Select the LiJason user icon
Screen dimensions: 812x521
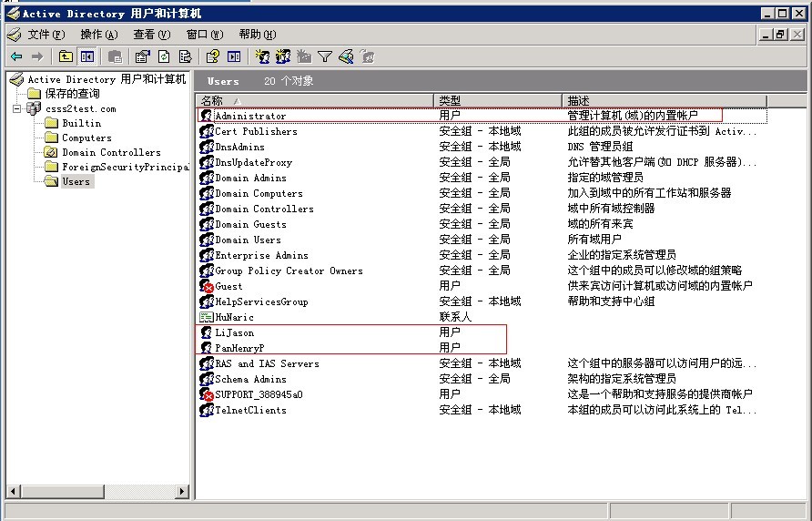coord(206,332)
